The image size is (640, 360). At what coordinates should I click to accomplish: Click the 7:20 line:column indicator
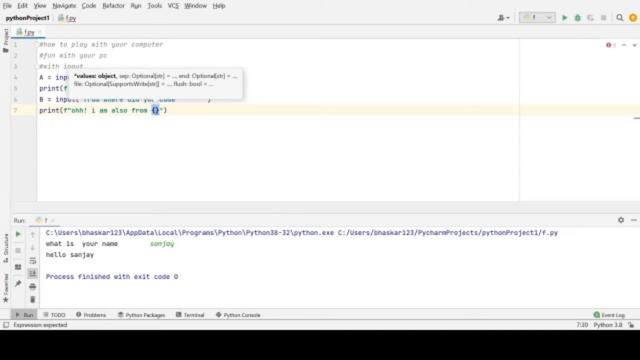(x=582, y=325)
